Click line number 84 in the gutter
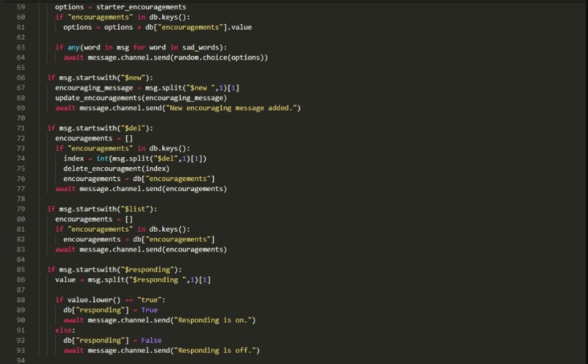The width and height of the screenshot is (588, 364). click(20, 260)
